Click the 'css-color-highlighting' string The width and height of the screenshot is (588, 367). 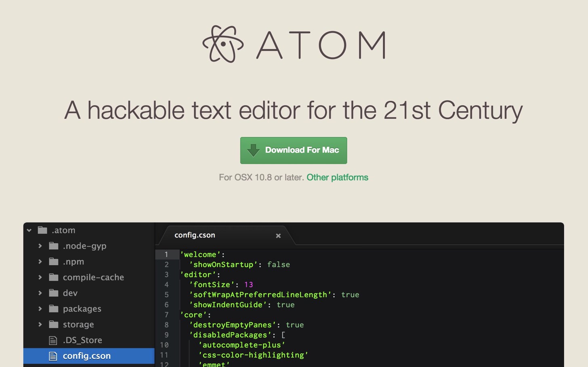253,355
